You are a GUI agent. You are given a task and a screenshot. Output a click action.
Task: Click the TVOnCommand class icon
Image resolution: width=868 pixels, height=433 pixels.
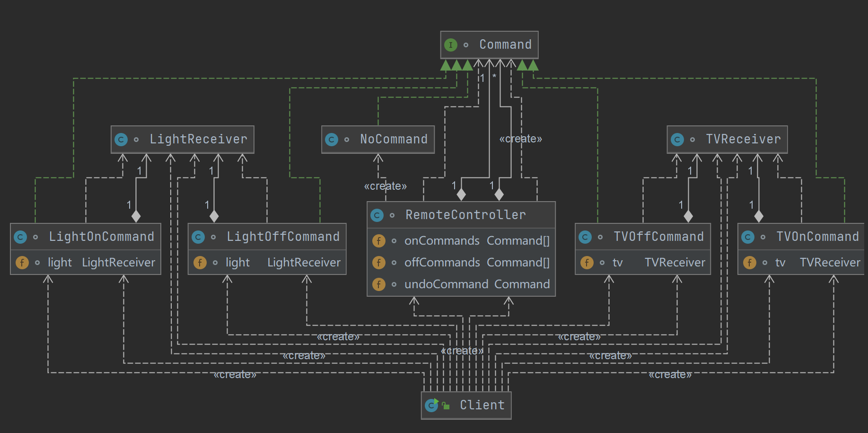point(748,237)
